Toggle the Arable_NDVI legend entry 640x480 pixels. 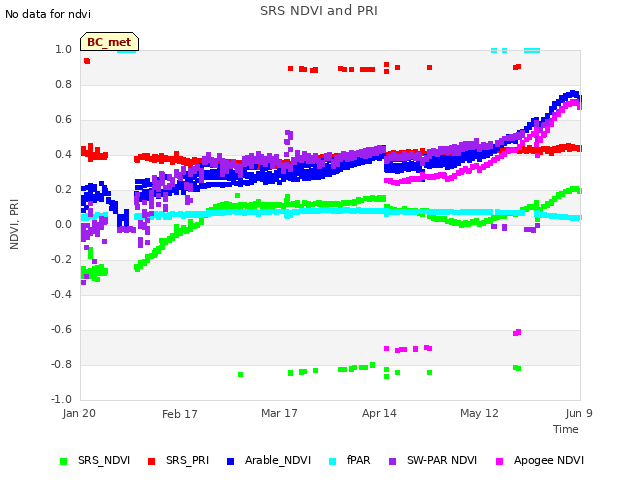(x=269, y=460)
